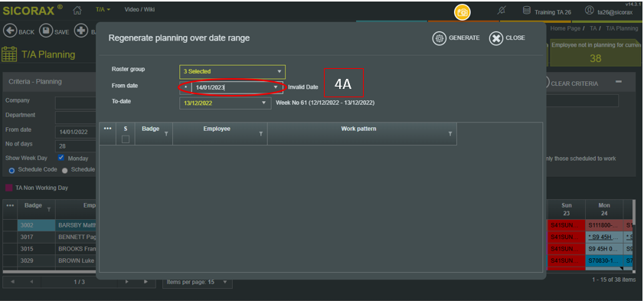Image resolution: width=644 pixels, height=301 pixels.
Task: Go to last page arrow
Action: [x=145, y=282]
